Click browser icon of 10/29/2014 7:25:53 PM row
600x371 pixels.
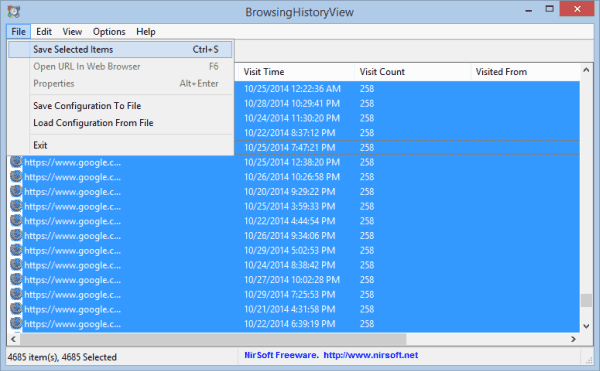pyautogui.click(x=16, y=294)
